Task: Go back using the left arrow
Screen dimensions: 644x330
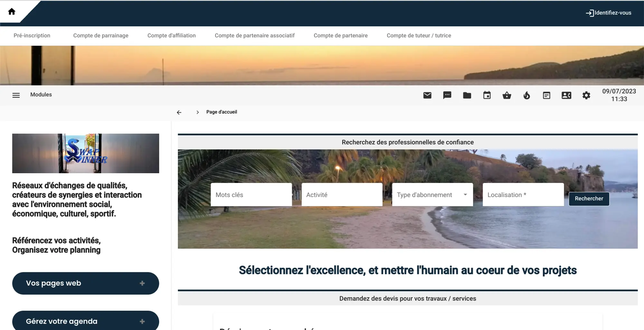Action: pos(179,112)
